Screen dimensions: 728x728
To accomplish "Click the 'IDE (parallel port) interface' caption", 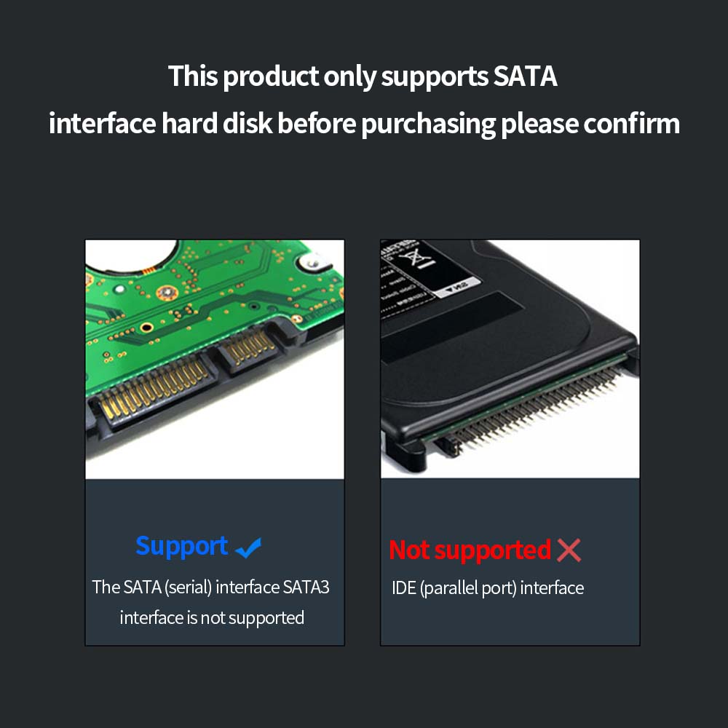I will [x=488, y=588].
